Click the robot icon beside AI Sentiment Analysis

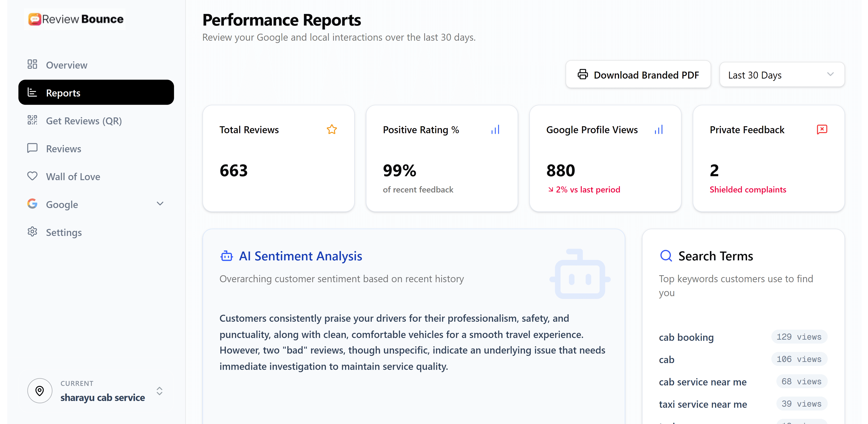point(226,256)
